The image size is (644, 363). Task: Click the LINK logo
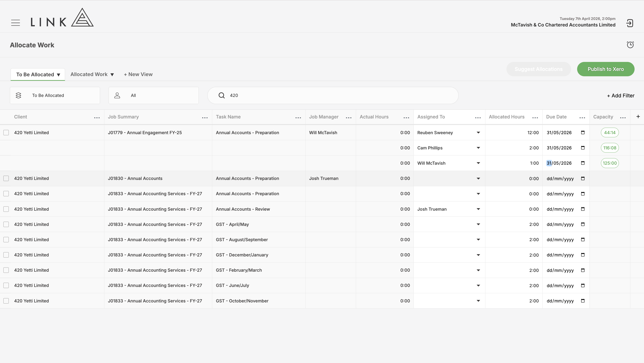pyautogui.click(x=62, y=17)
